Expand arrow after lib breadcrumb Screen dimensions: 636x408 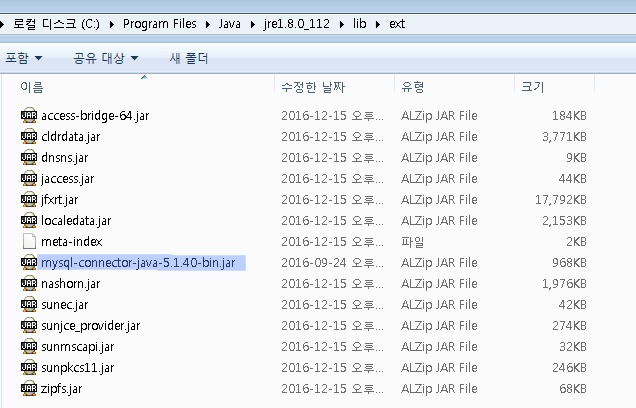click(378, 24)
